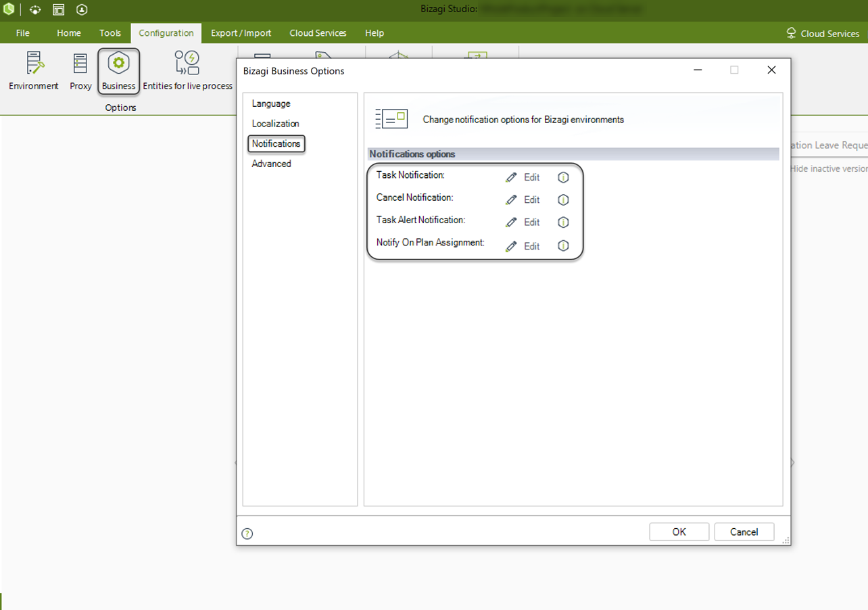868x610 pixels.
Task: Click pencil icon for Task Alert Notification
Action: click(511, 222)
